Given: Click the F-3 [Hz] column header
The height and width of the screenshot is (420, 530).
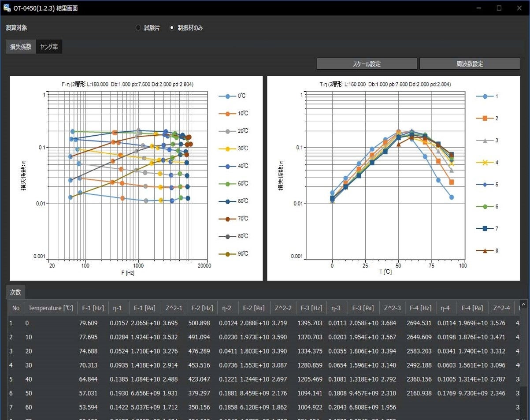Looking at the screenshot, I should coord(311,308).
